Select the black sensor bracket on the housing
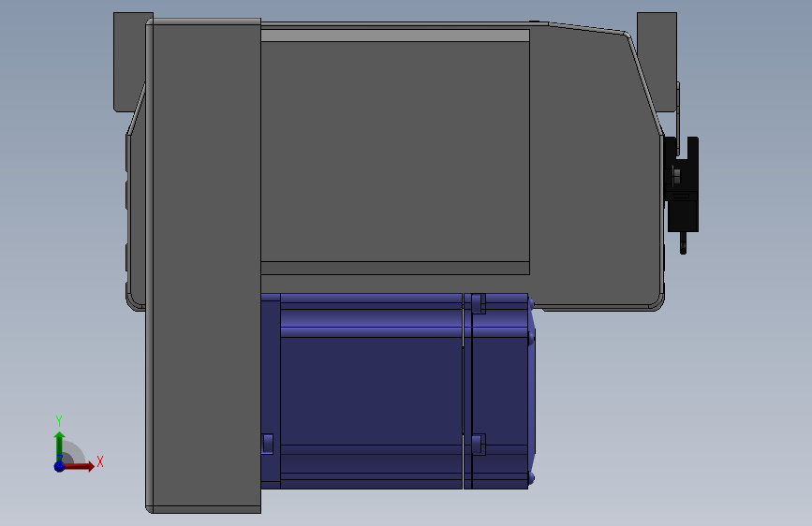Image resolution: width=812 pixels, height=526 pixels. 682,184
